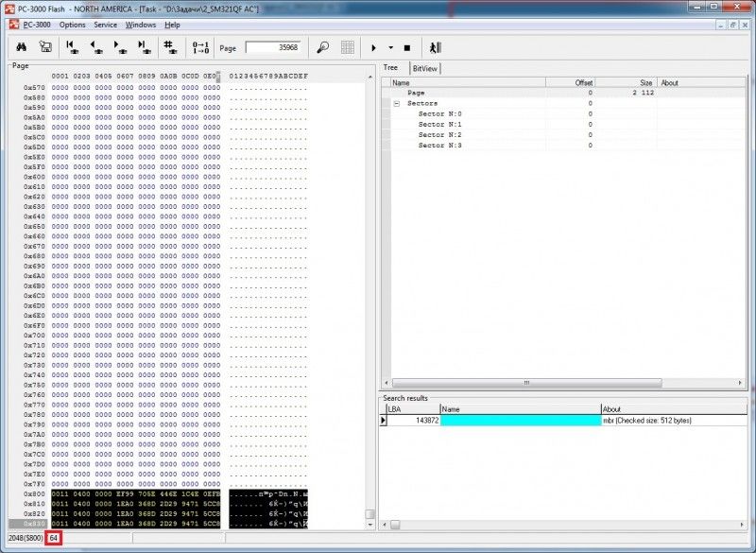Open the Help menu

tap(172, 25)
